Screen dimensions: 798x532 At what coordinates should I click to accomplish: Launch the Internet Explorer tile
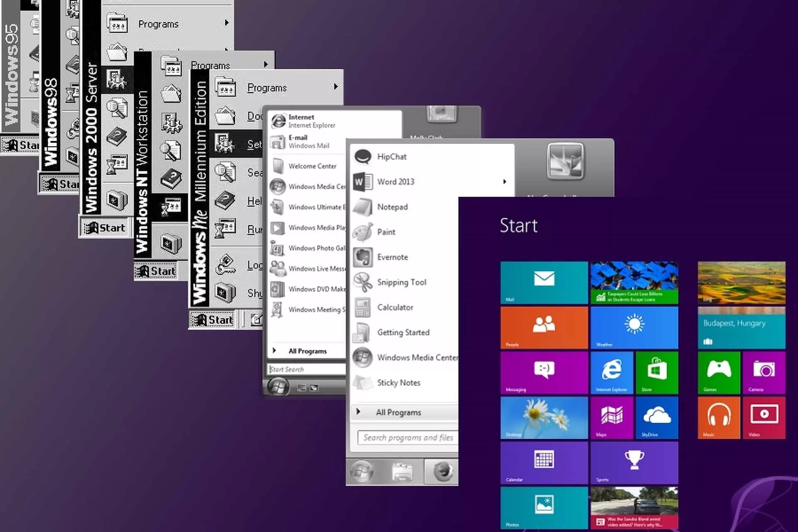(x=611, y=372)
